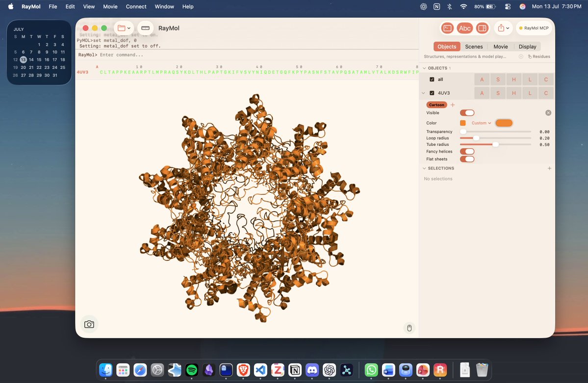Collapse the 4UV3 object details
Screen dimensions: 588x383
(423, 93)
